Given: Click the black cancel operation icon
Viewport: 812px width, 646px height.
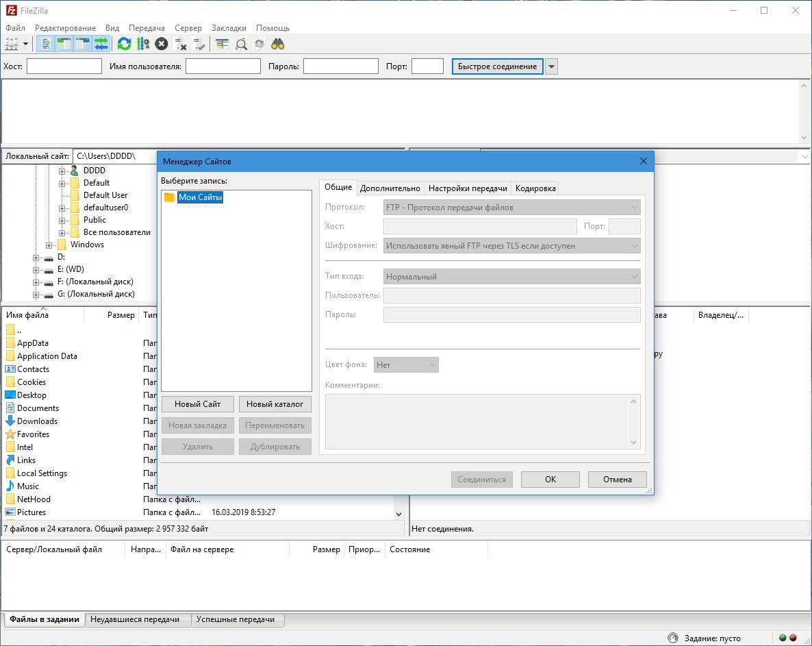Looking at the screenshot, I should [162, 44].
